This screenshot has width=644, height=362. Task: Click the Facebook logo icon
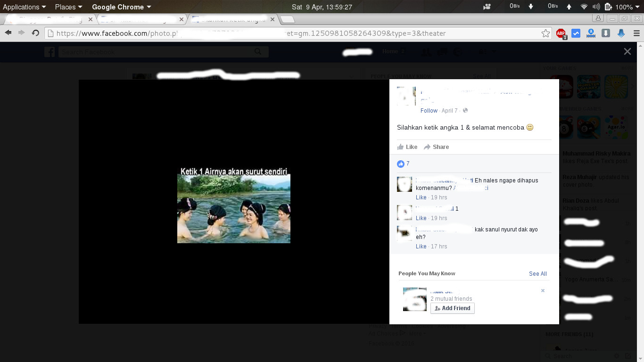tap(50, 52)
